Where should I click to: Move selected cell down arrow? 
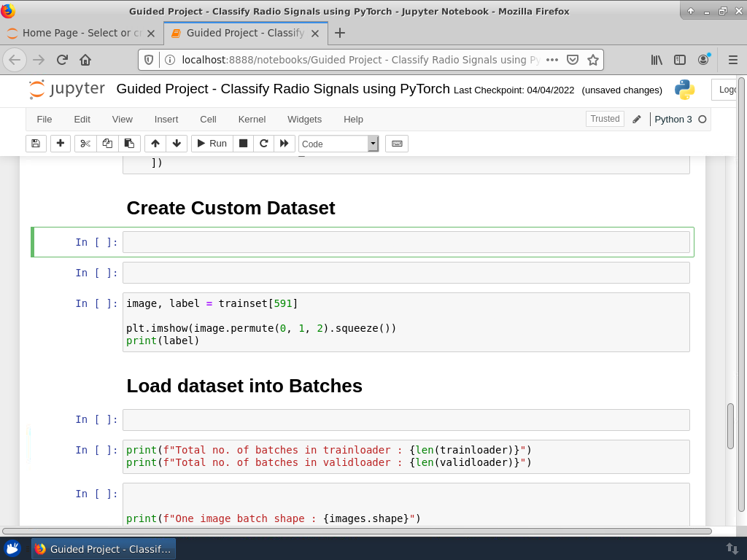coord(177,144)
